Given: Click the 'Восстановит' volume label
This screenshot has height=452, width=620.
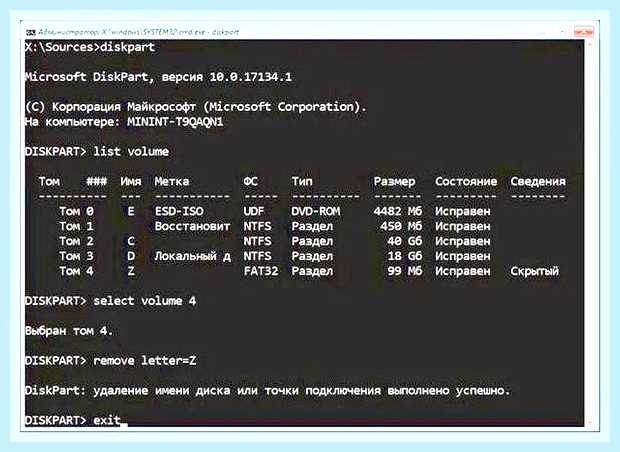Looking at the screenshot, I should [193, 227].
